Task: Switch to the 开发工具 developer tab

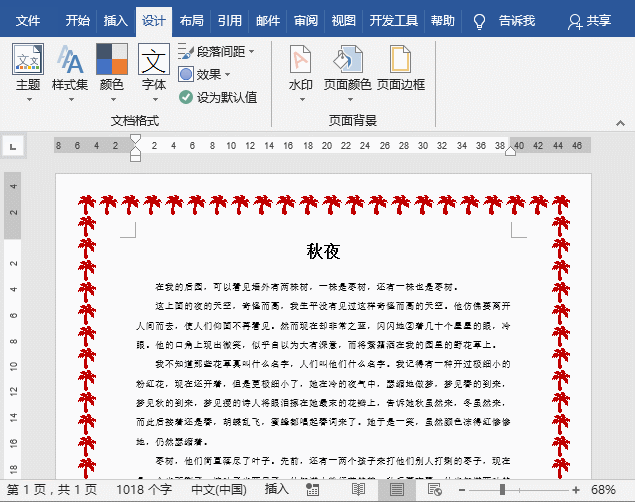Action: click(394, 21)
